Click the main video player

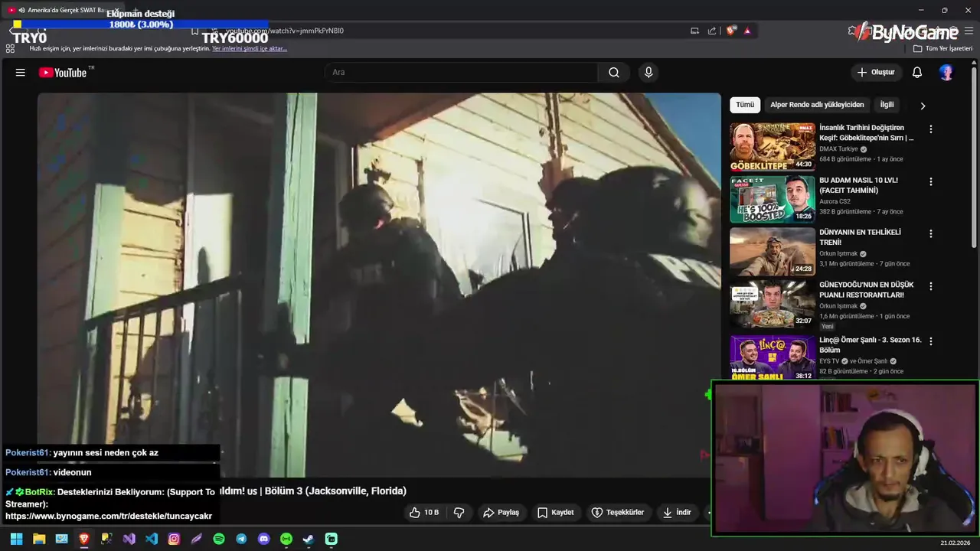pyautogui.click(x=379, y=285)
